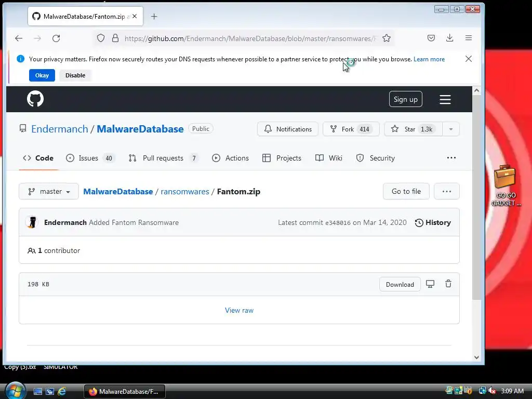Image resolution: width=532 pixels, height=399 pixels.
Task: Bookmark this page with the star icon
Action: [387, 38]
